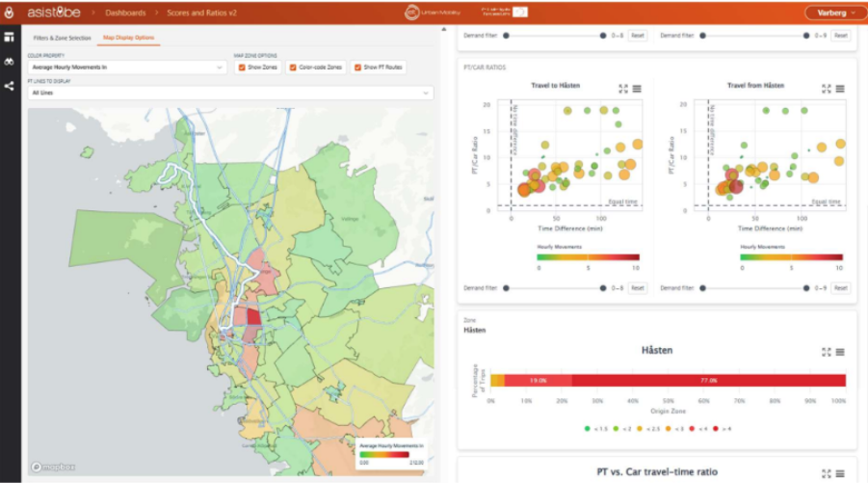This screenshot has width=868, height=483.
Task: Open the Håsten bar chart context menu
Action: [x=840, y=353]
